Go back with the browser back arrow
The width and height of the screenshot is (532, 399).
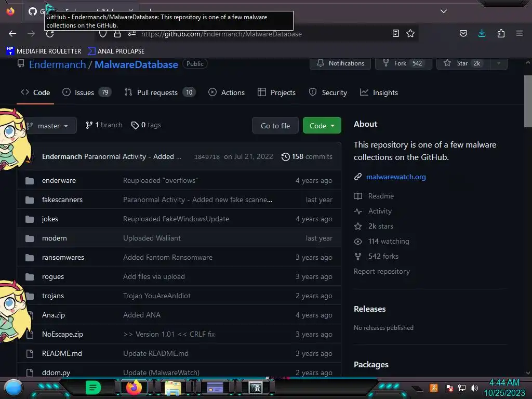(12, 34)
